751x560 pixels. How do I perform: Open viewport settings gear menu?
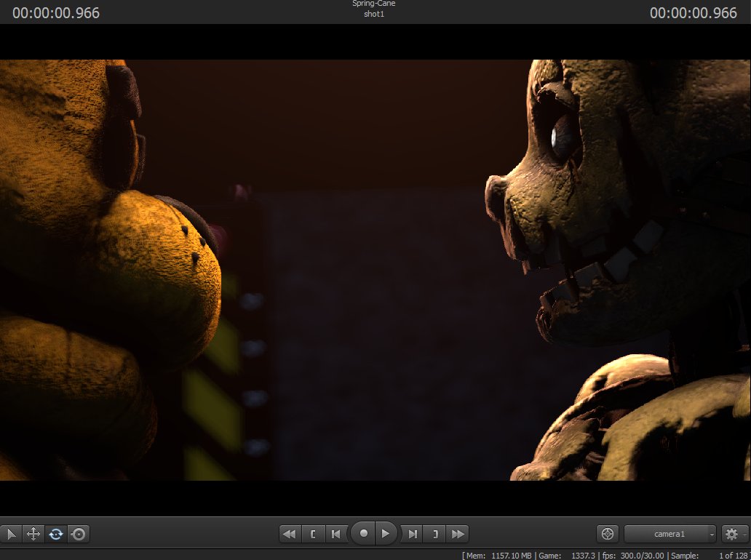click(x=731, y=534)
